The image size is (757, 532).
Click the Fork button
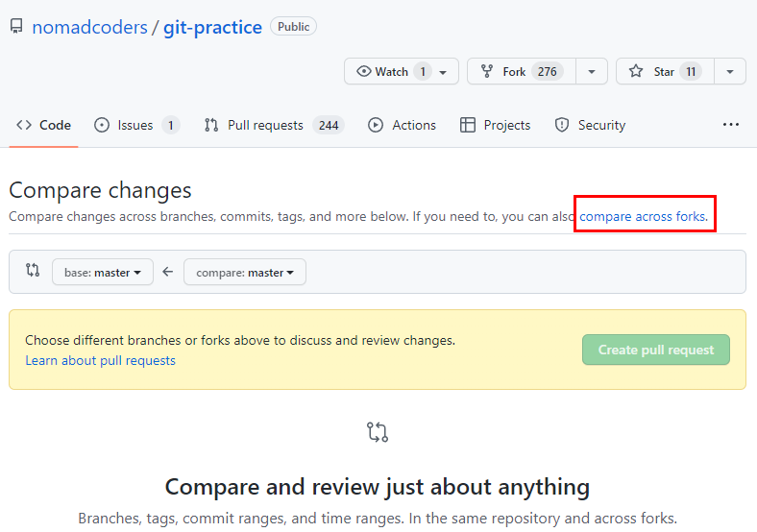tap(522, 71)
